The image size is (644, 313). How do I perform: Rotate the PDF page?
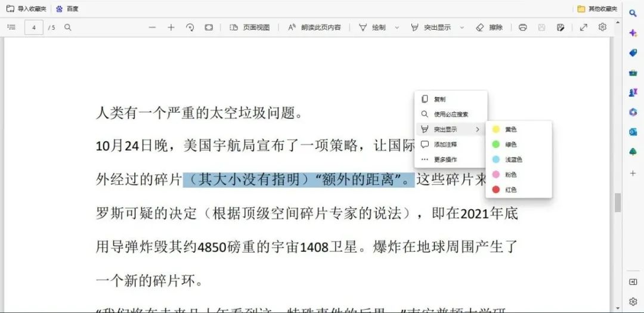(190, 27)
